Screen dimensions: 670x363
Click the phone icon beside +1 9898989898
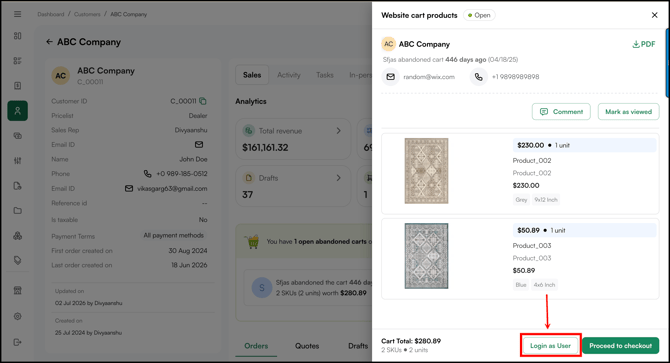coord(479,77)
